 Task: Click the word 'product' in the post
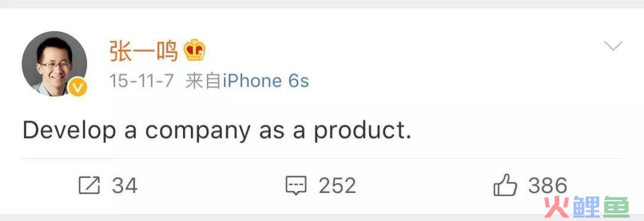(360, 131)
